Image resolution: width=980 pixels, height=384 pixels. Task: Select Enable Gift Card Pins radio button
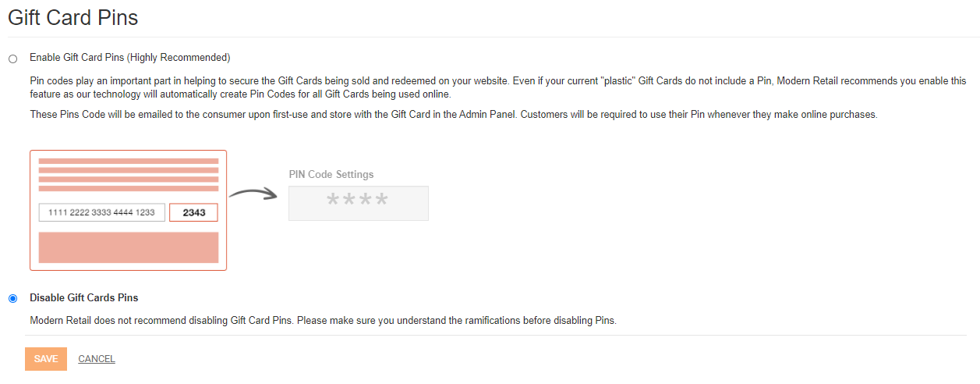(12, 59)
